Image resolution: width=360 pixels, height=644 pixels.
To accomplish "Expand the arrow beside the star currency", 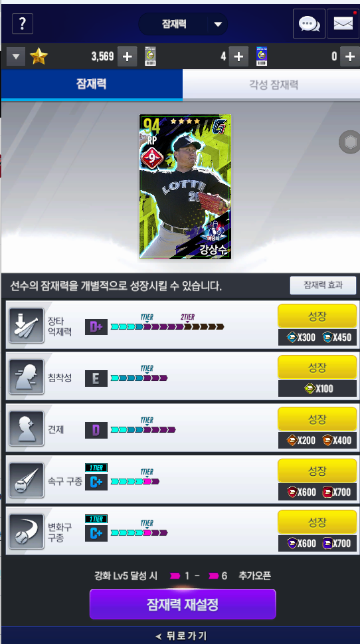I will click(16, 56).
